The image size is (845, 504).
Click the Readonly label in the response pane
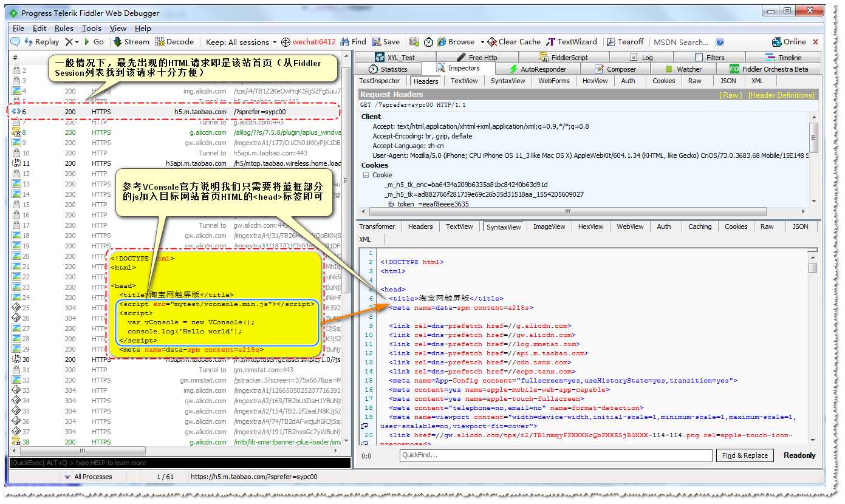click(x=799, y=455)
